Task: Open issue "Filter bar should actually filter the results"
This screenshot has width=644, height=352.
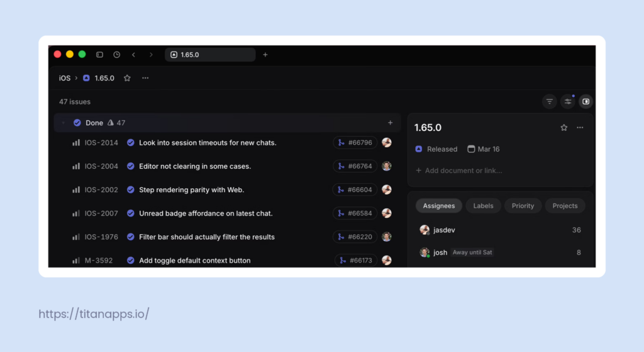Action: 207,237
